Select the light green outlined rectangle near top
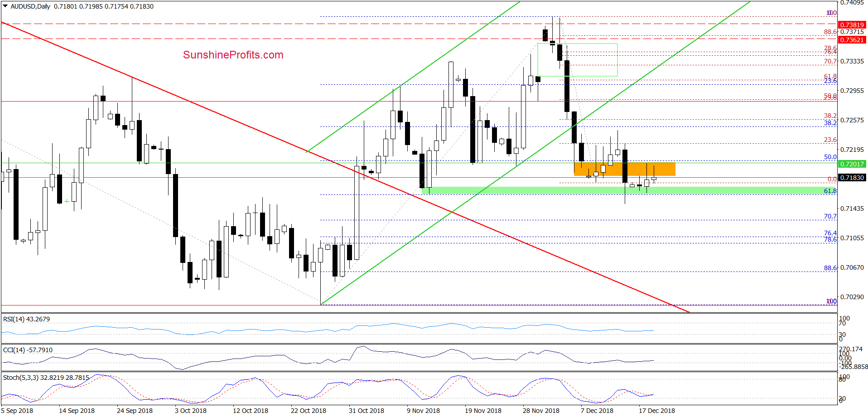This screenshot has height=417, width=868. 577,60
